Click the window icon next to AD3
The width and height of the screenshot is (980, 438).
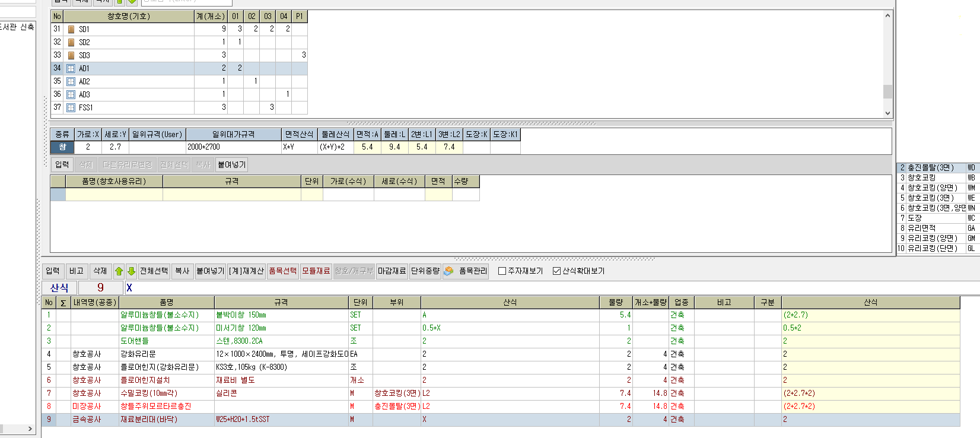click(x=71, y=94)
